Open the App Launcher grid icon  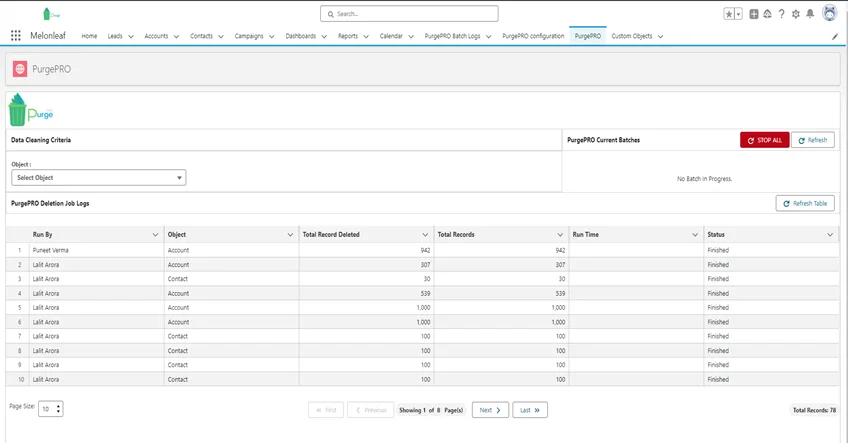(x=15, y=36)
